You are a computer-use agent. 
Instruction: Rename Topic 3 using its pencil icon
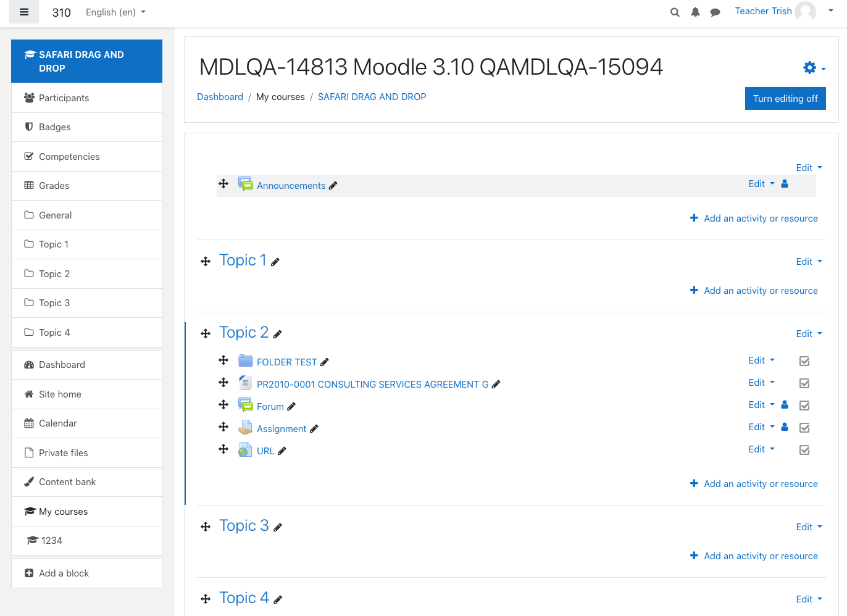[x=278, y=528]
